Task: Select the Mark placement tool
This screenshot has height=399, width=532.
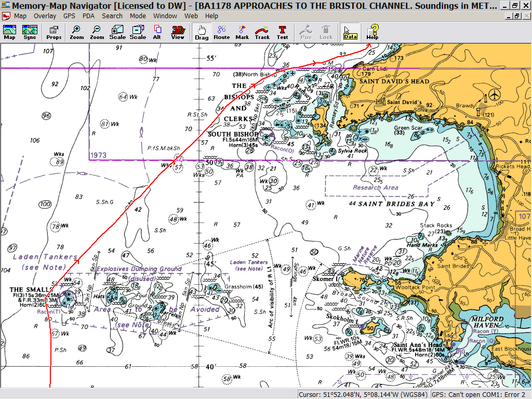Action: tap(242, 33)
